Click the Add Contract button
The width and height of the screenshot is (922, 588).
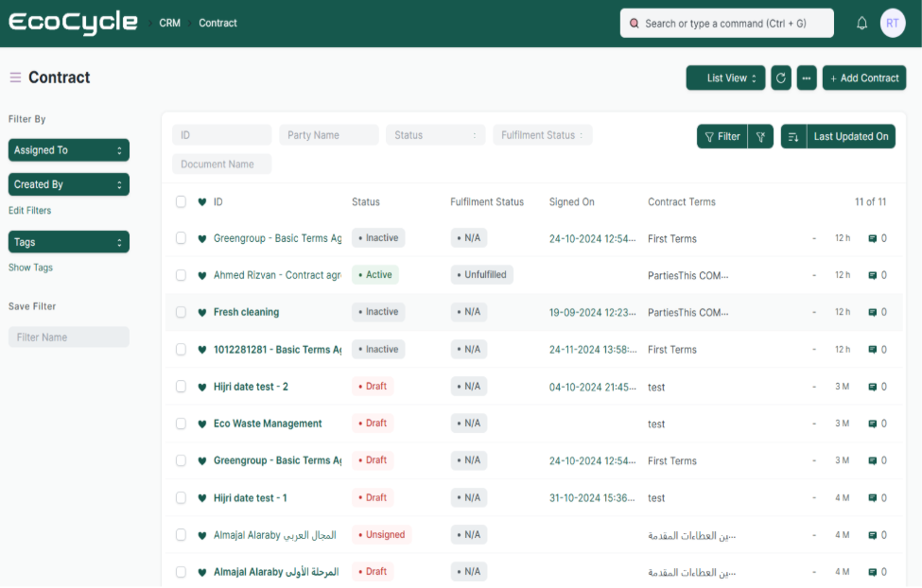coord(864,78)
